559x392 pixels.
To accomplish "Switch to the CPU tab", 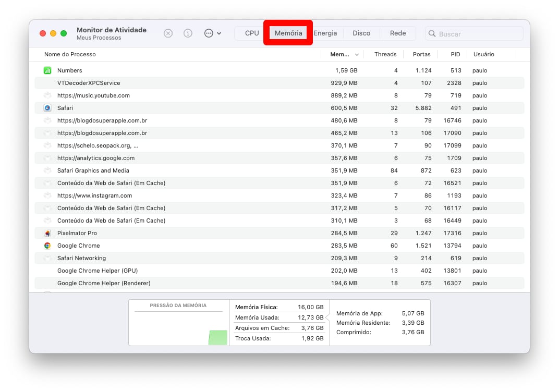I will 252,33.
